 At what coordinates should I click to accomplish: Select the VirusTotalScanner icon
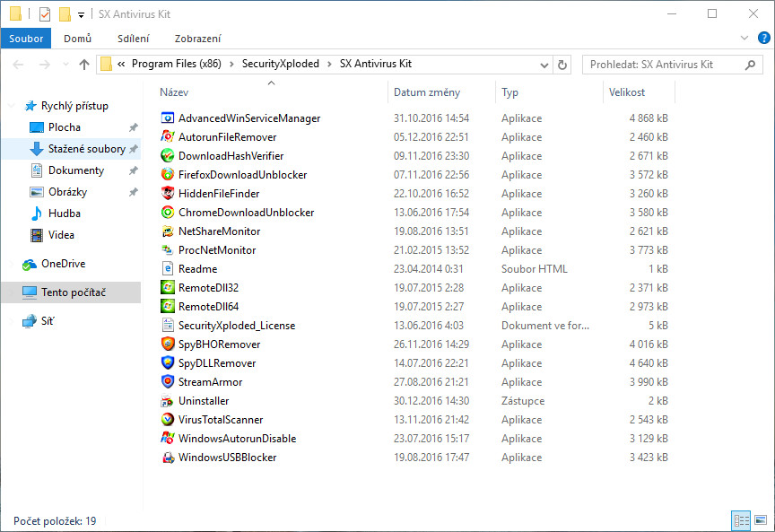(x=168, y=419)
